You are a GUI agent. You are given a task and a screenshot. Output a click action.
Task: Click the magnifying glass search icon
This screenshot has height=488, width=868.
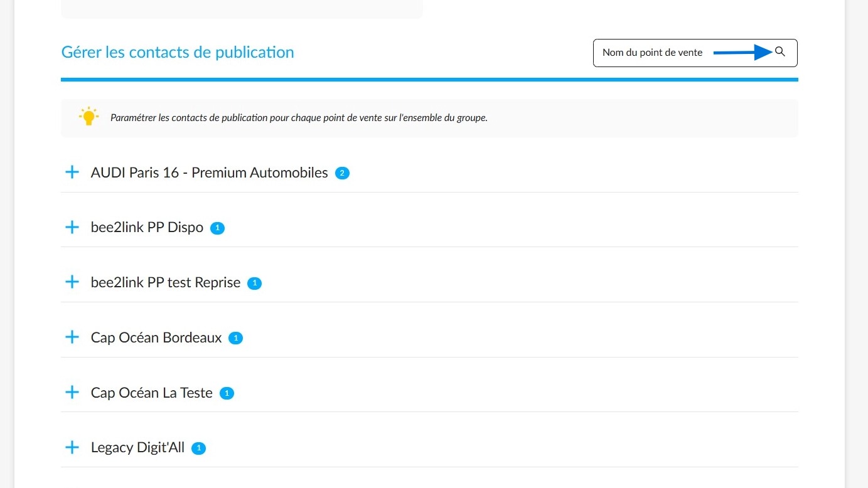(780, 52)
